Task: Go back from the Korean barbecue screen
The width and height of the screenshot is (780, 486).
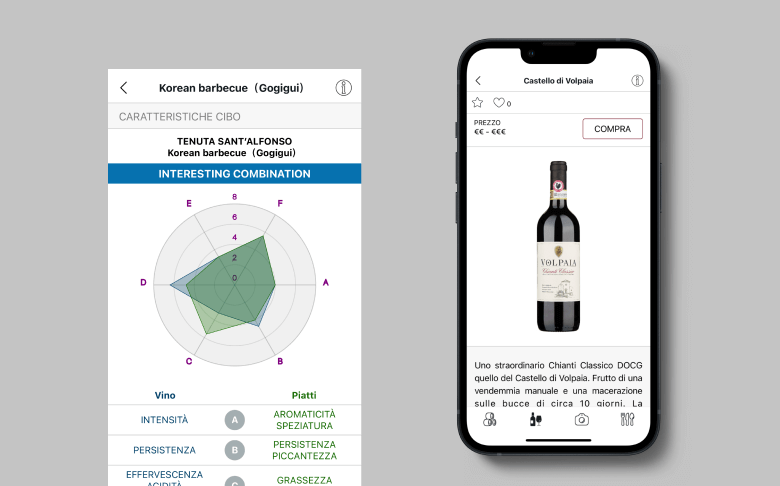Action: (x=124, y=88)
